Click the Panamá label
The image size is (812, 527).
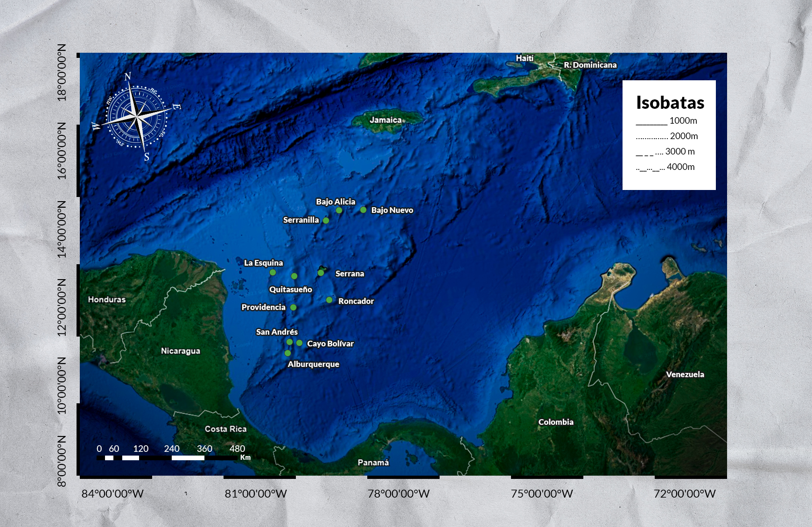(x=373, y=463)
